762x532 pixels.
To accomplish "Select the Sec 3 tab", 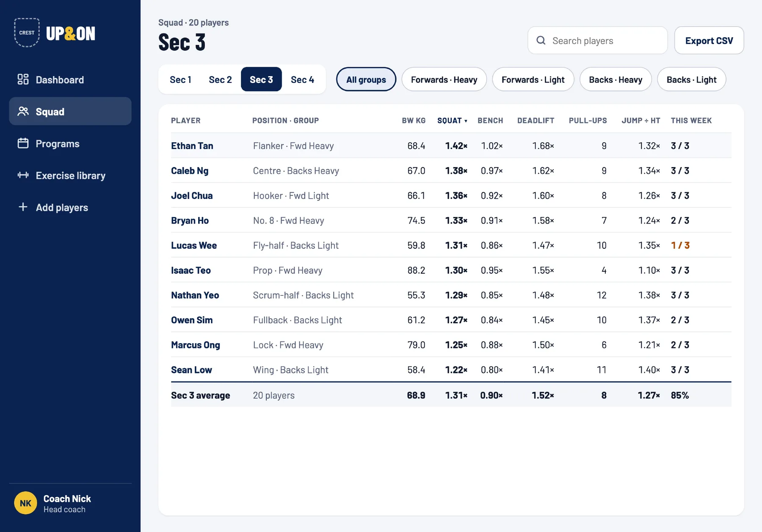I will click(261, 80).
